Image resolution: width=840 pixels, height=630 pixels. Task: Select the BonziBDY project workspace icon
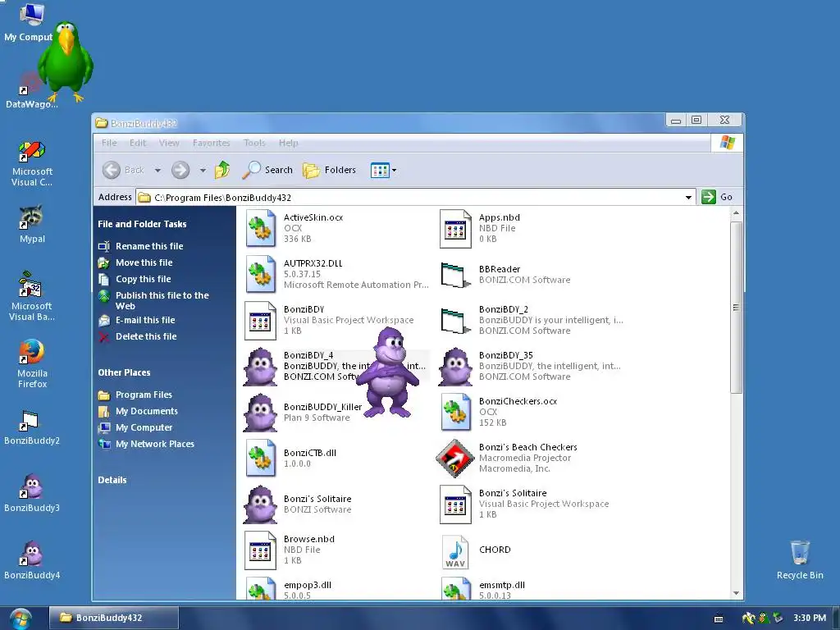coord(260,321)
